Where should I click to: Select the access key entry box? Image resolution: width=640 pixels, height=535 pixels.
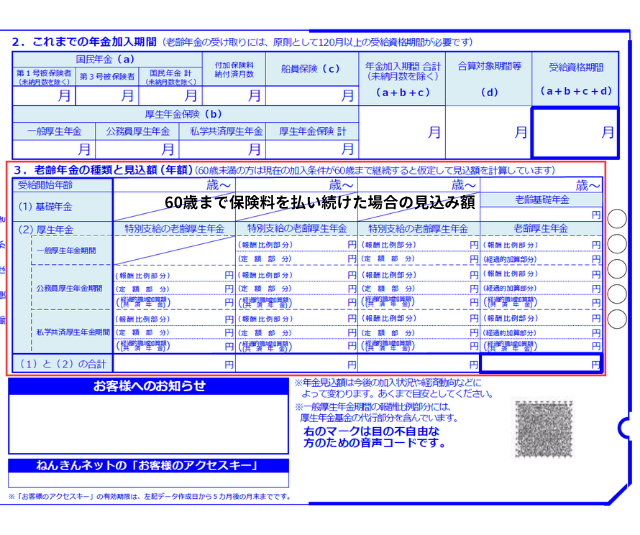point(149,480)
